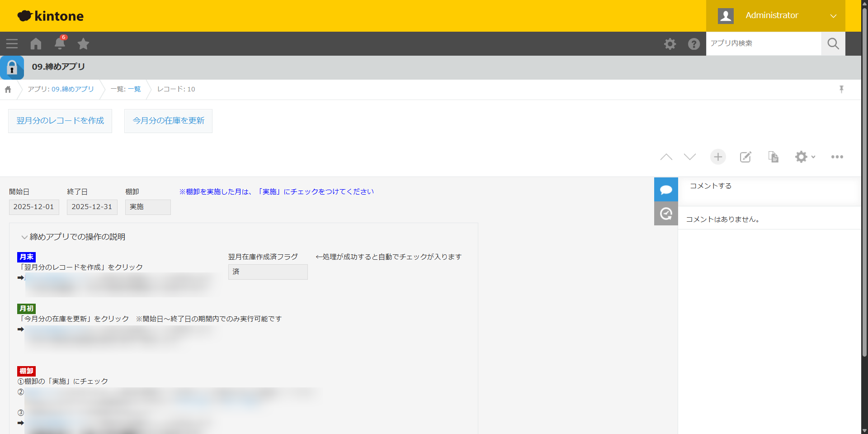Open the hamburger navigation menu
This screenshot has width=868, height=434.
(12, 44)
